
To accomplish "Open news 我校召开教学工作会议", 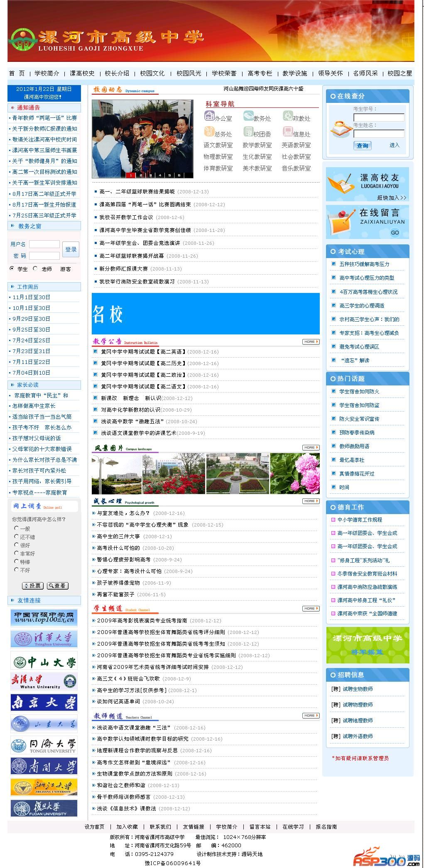I will (126, 217).
